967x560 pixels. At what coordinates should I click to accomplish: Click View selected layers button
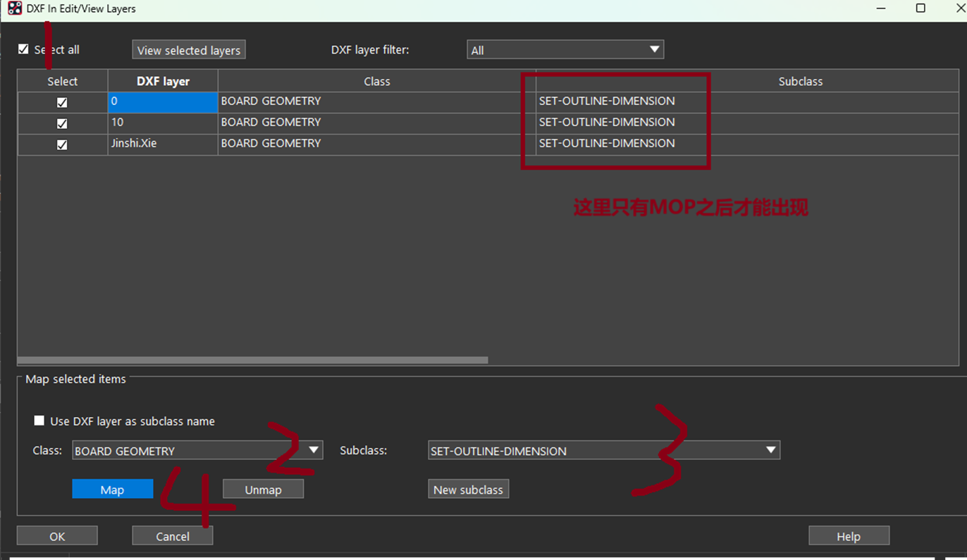189,50
